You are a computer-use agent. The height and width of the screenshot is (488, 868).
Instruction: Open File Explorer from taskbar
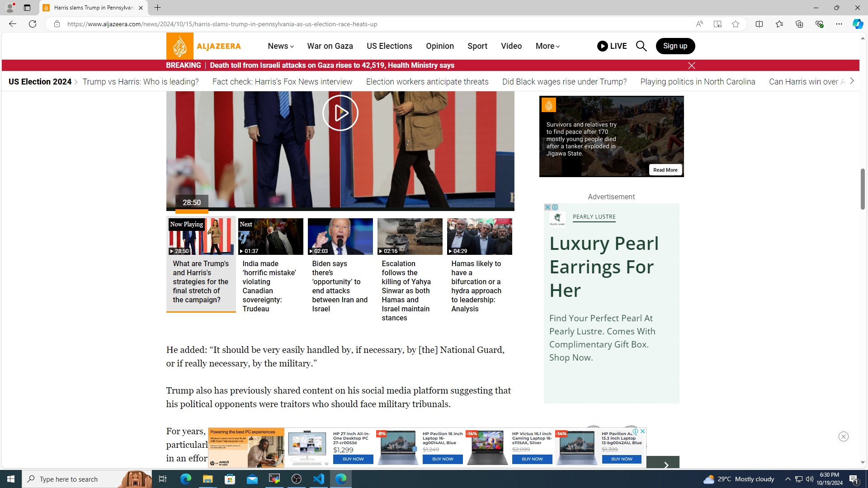[x=208, y=479]
